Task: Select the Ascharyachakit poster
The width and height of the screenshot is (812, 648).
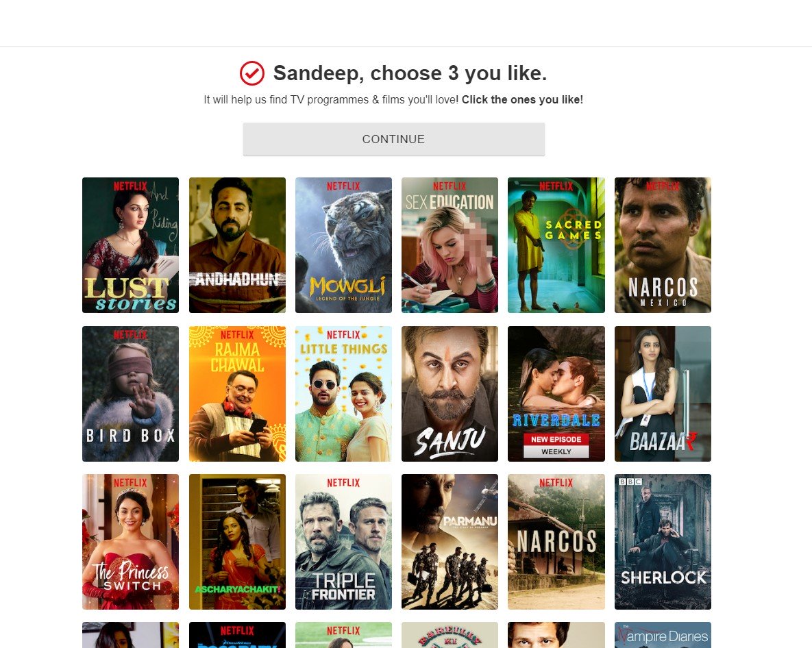Action: pyautogui.click(x=237, y=541)
